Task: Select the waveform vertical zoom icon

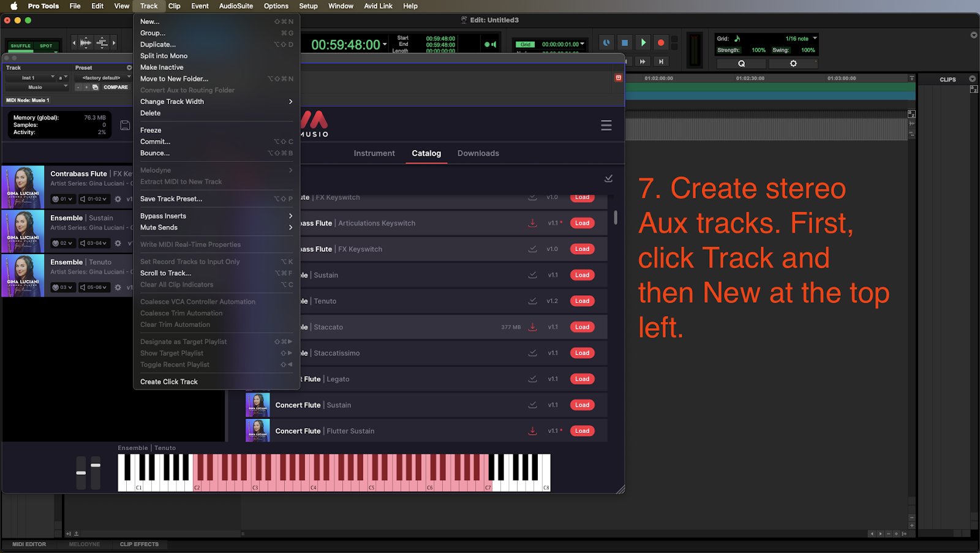Action: [x=85, y=42]
